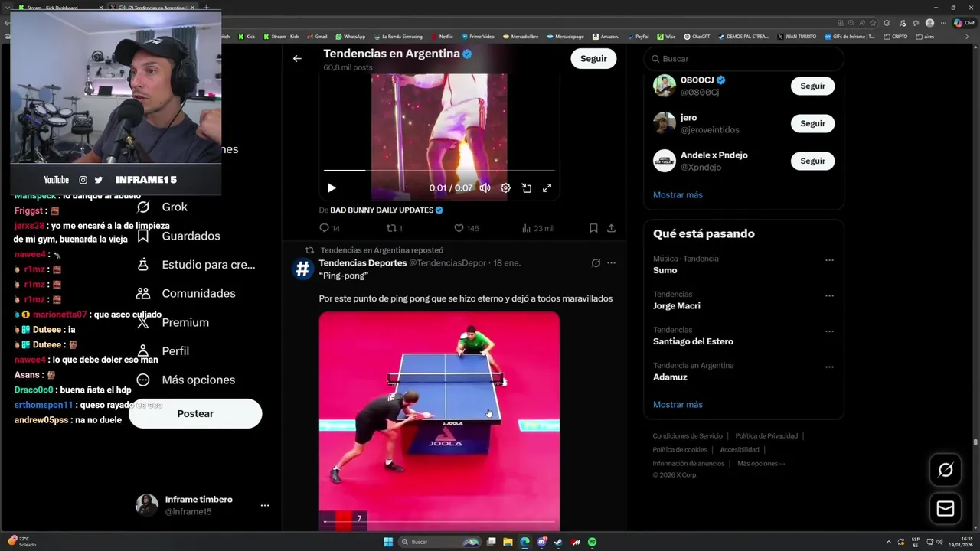Image resolution: width=980 pixels, height=551 pixels.
Task: Open Condiciones de Servicio link
Action: (x=688, y=435)
